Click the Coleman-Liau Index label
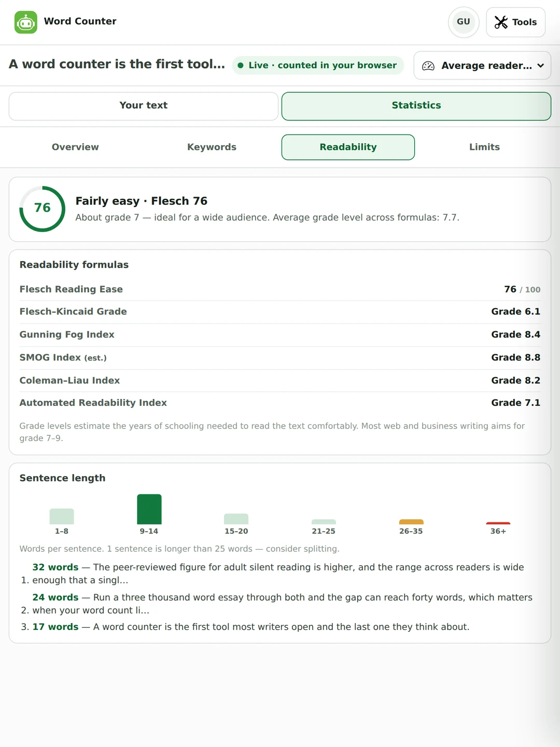 tap(69, 380)
